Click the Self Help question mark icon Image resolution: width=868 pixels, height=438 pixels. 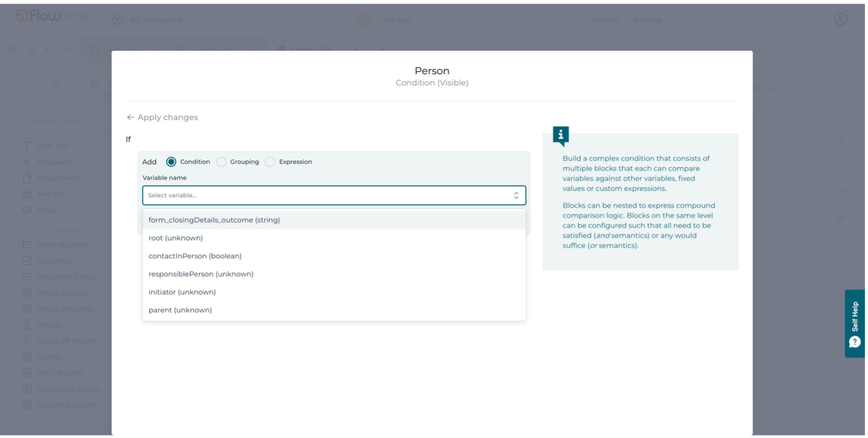pos(854,342)
